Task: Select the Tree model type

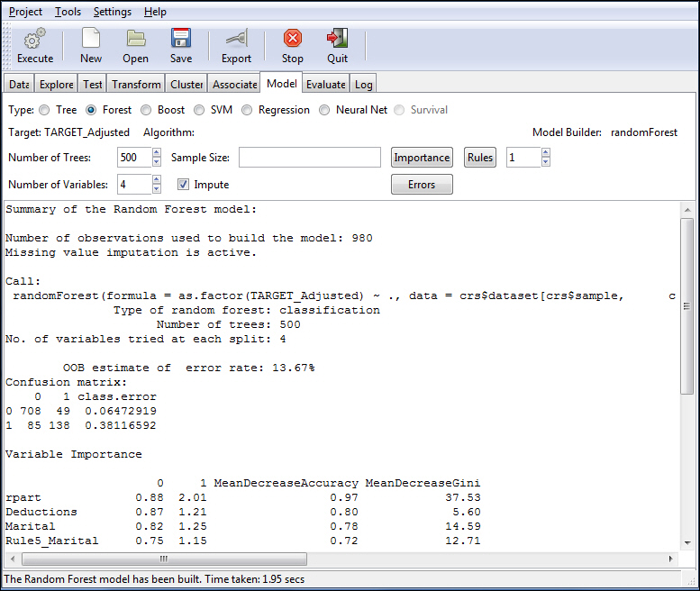Action: tap(45, 110)
